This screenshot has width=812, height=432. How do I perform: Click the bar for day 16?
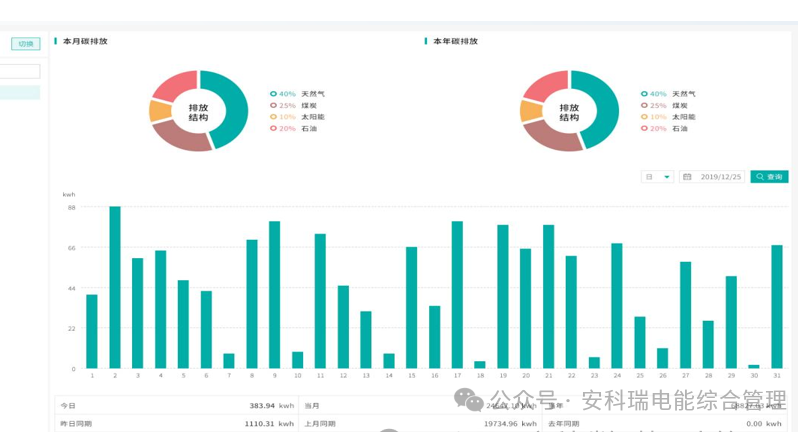[x=434, y=337]
